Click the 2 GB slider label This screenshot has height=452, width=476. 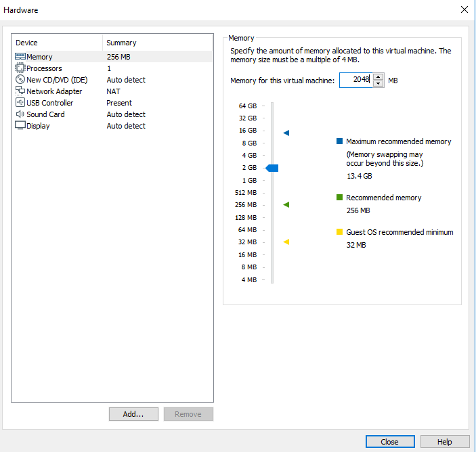click(x=250, y=167)
